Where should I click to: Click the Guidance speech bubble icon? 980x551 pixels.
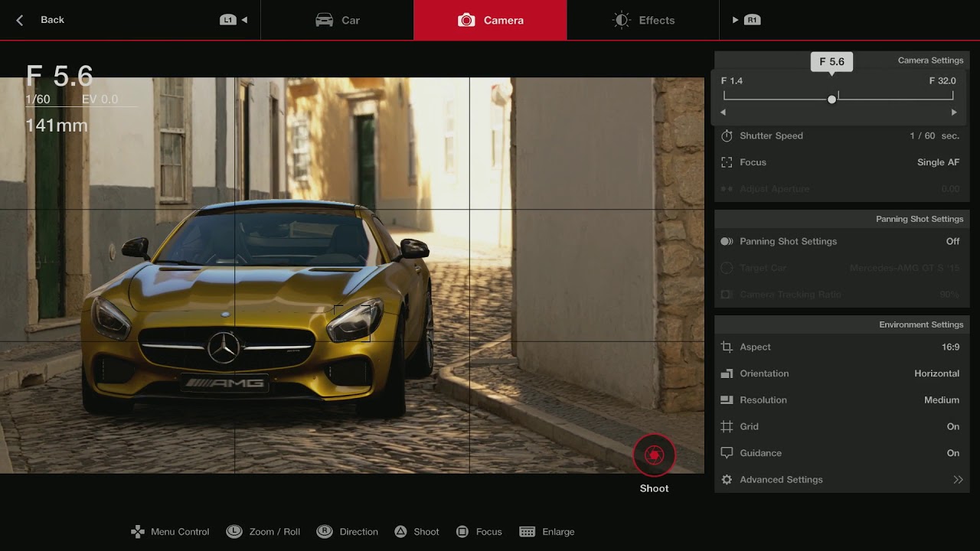pos(727,453)
